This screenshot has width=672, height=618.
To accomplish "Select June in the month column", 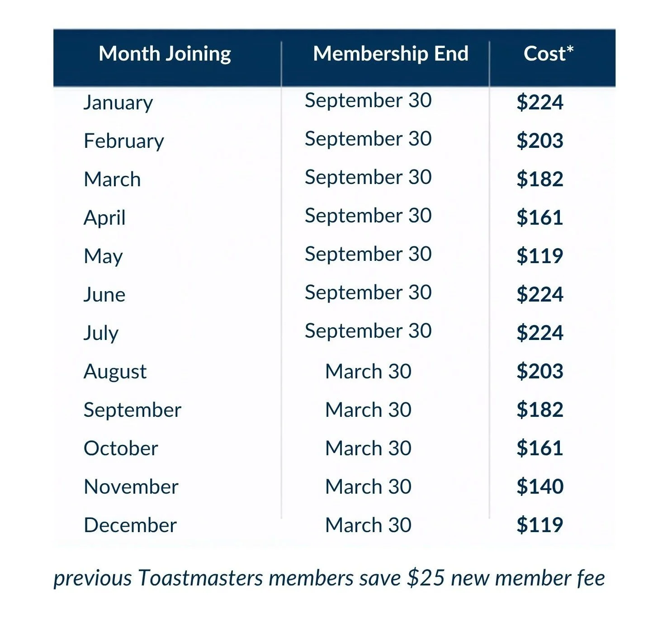I will click(x=104, y=295).
